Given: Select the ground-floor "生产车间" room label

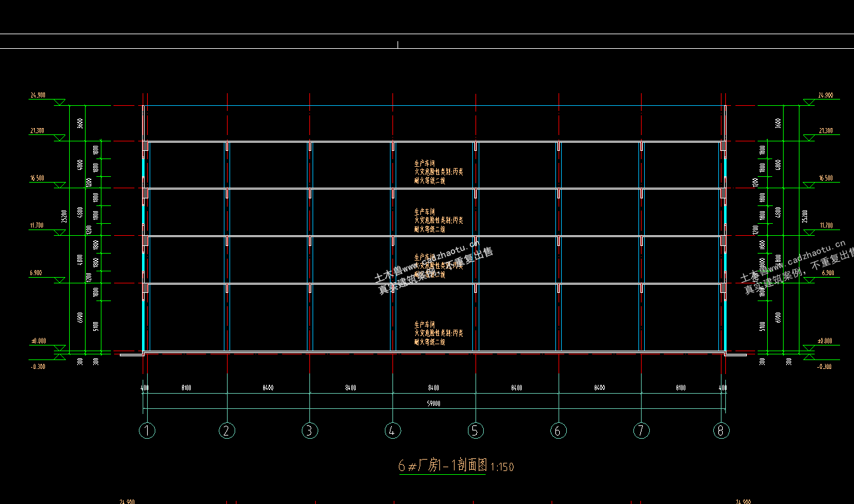Looking at the screenshot, I should (x=425, y=324).
